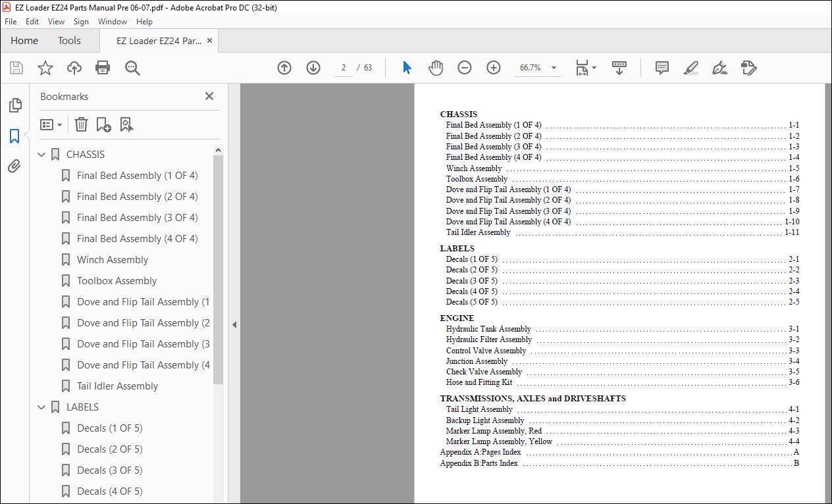Image resolution: width=832 pixels, height=504 pixels.
Task: Open Find text magnifier icon
Action: pyautogui.click(x=132, y=68)
